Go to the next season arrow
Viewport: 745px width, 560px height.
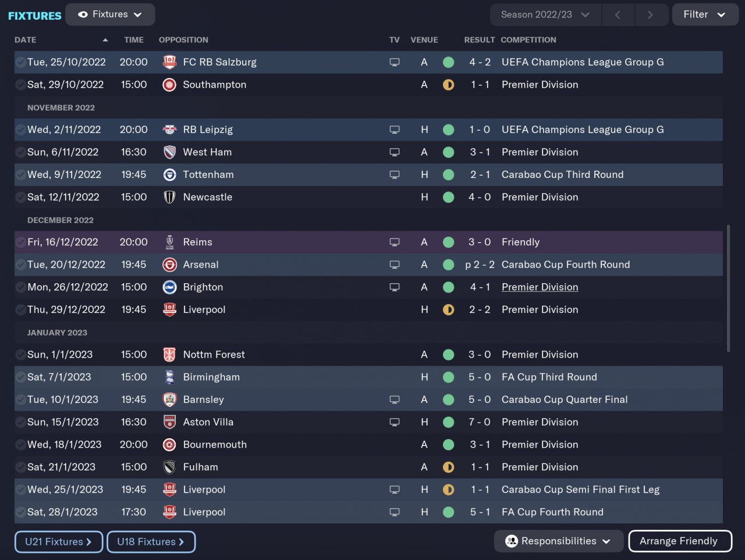coord(650,15)
